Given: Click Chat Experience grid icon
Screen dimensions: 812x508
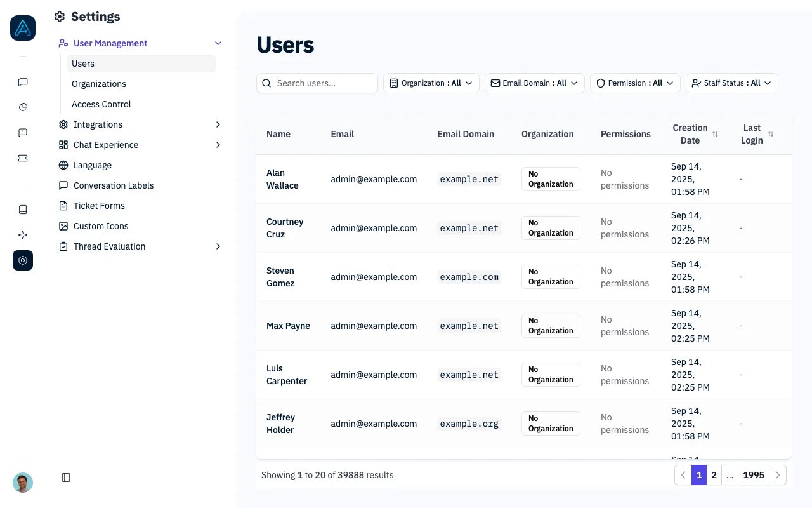Looking at the screenshot, I should pos(63,145).
